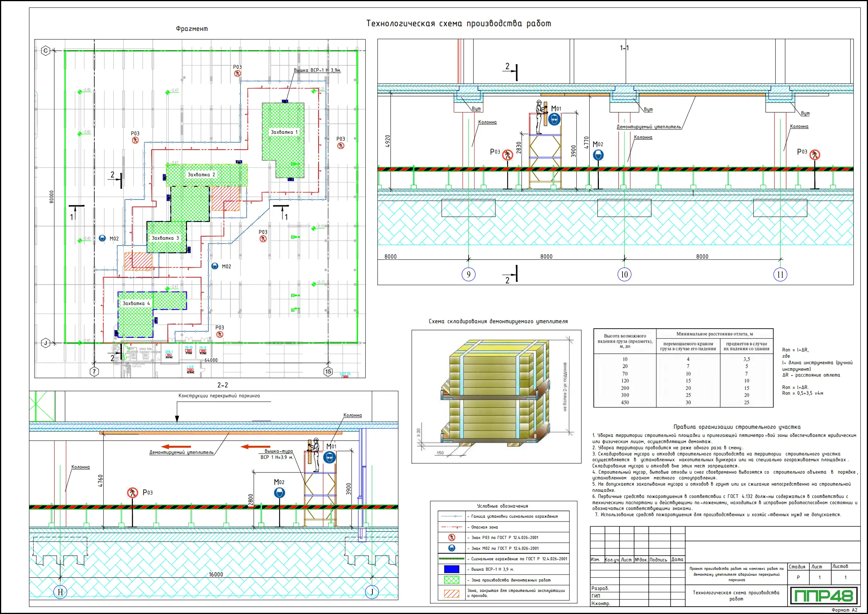Click M01 sign icon in section 1-1

pyautogui.click(x=554, y=119)
